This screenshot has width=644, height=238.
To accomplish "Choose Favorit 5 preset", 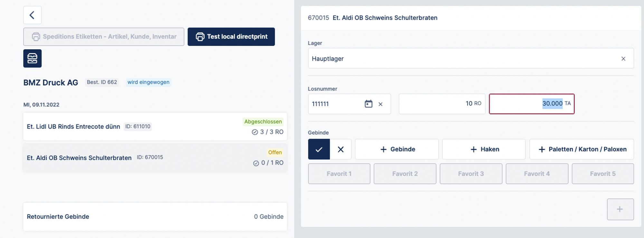I will tap(602, 174).
